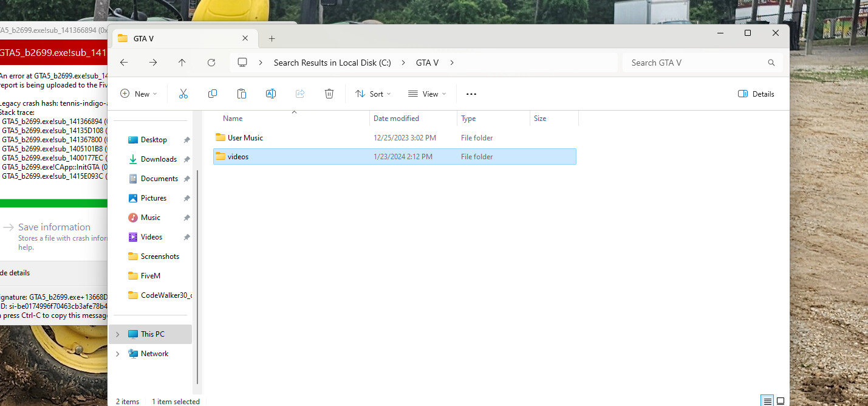This screenshot has width=868, height=406.
Task: Click the Copy icon in toolbar
Action: coord(213,94)
